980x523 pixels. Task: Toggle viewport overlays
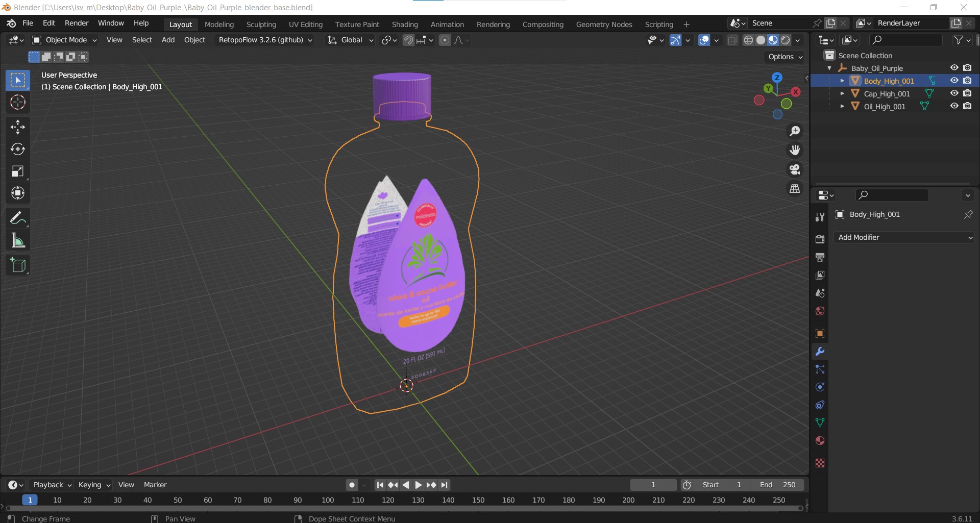click(x=704, y=40)
